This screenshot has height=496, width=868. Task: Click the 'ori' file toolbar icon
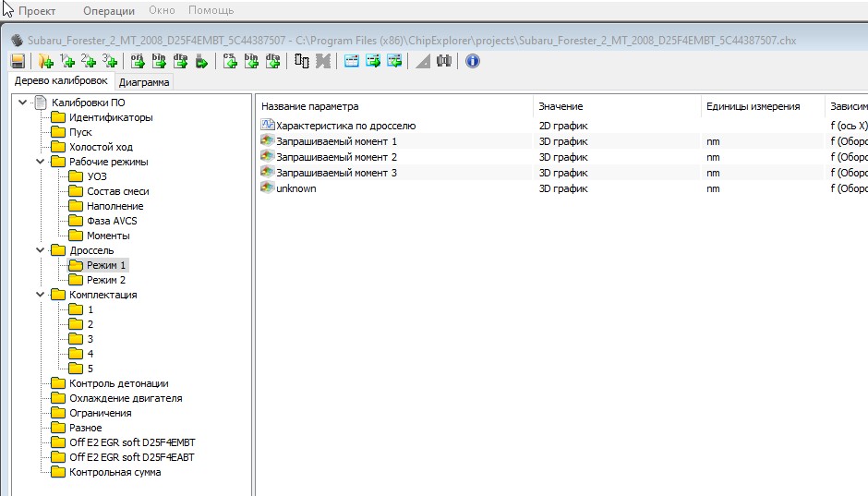(138, 61)
